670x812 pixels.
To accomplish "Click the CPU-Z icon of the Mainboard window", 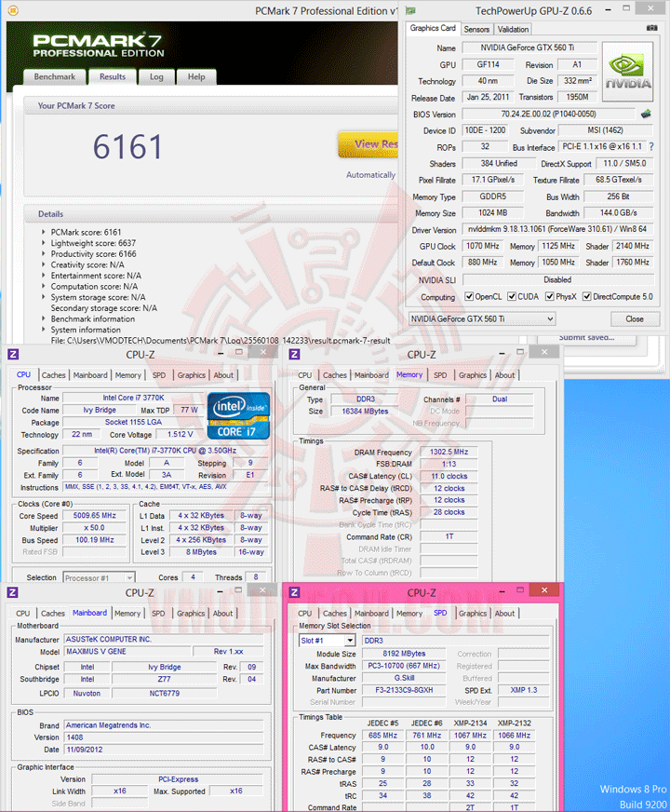I will coord(13,592).
